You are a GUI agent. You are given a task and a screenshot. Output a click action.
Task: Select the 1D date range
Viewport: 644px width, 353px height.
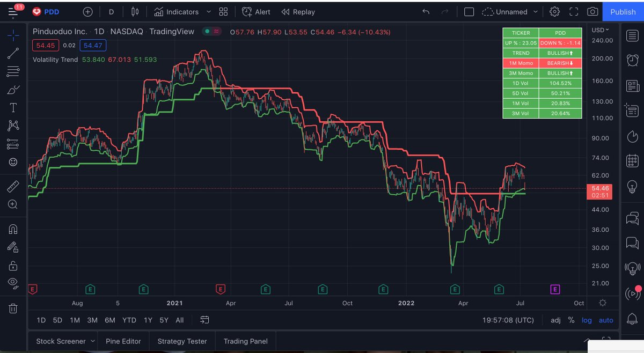click(x=41, y=320)
